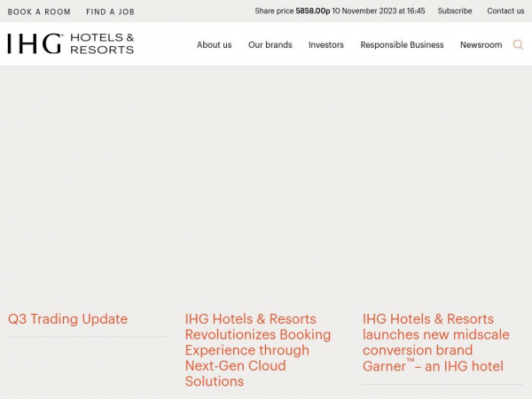Open the Investors menu item
The width and height of the screenshot is (532, 399).
[x=326, y=45]
